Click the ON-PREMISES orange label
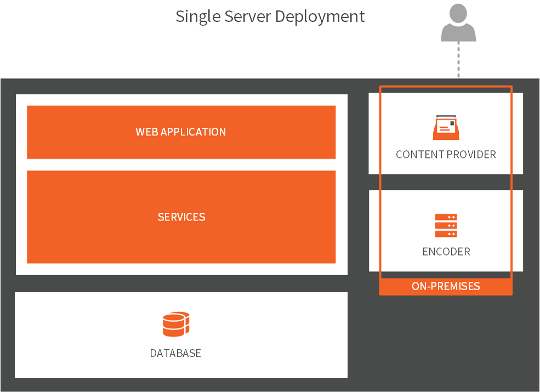The image size is (540, 392). (x=446, y=286)
